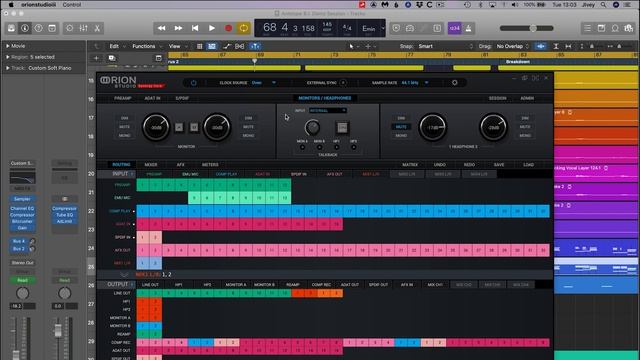Open the List Editors icon
This screenshot has width=640, height=360.
click(587, 28)
